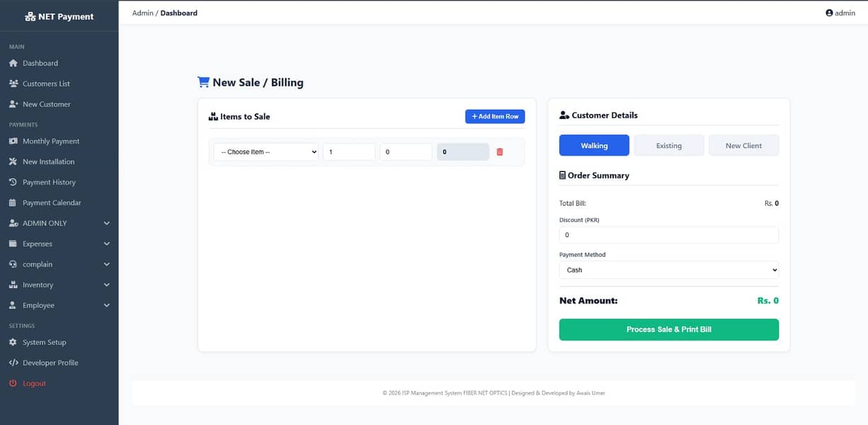
Task: Select the Existing customer type
Action: click(x=669, y=145)
